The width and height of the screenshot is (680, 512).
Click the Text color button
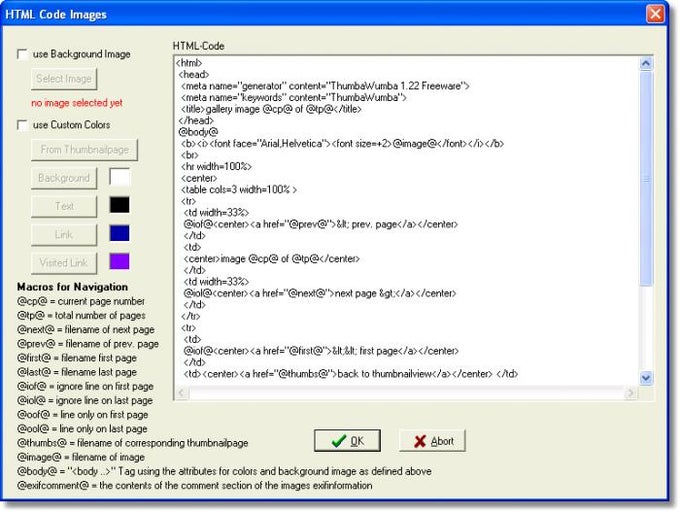[x=64, y=206]
